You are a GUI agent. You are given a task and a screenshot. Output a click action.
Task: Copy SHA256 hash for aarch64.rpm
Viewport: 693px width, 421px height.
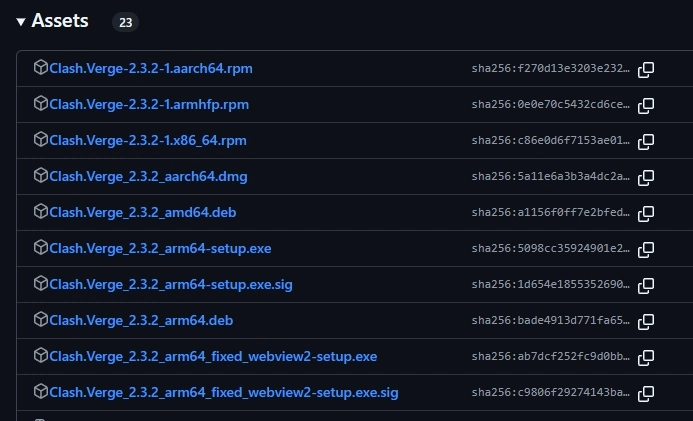click(646, 69)
